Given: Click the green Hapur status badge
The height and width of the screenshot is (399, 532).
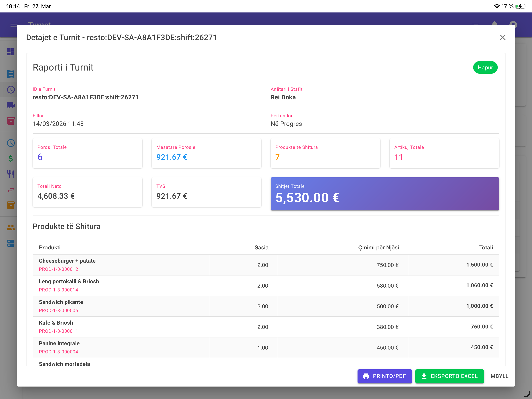Looking at the screenshot, I should [x=485, y=68].
